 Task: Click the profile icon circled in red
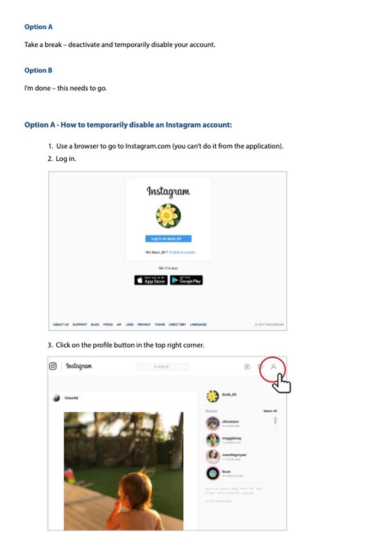[x=273, y=367]
